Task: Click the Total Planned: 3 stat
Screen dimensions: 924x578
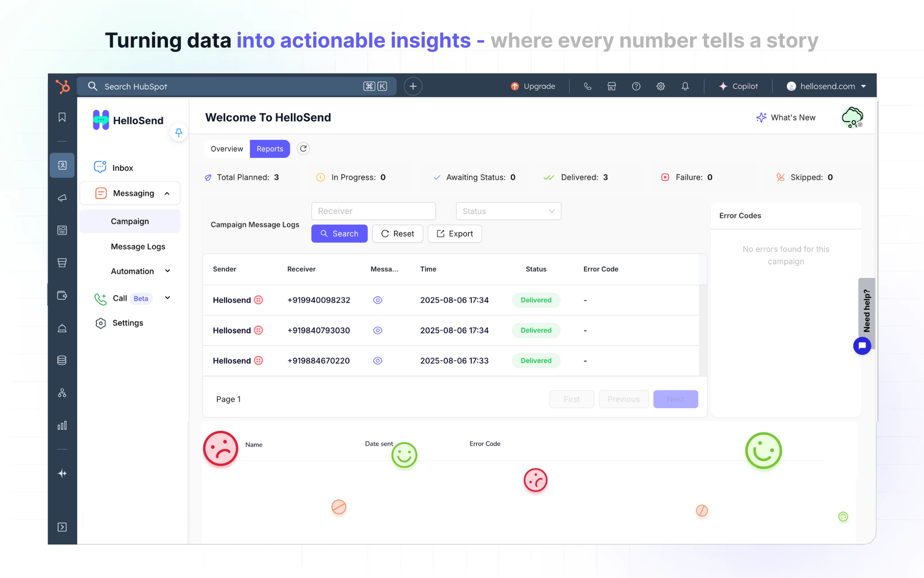Action: pyautogui.click(x=242, y=177)
